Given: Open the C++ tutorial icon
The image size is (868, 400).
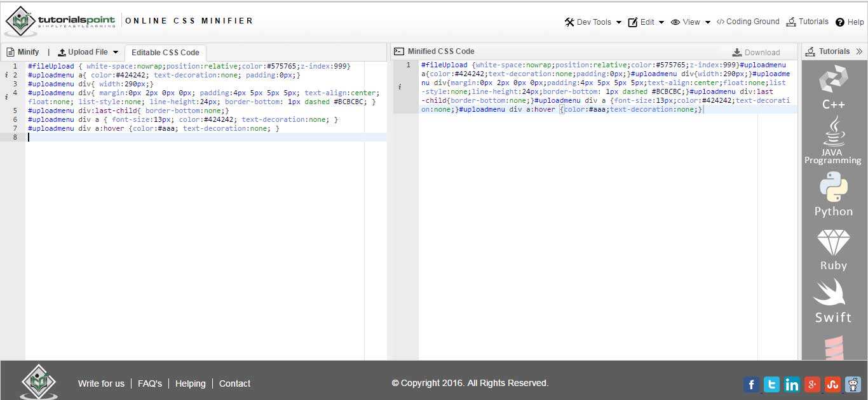Looking at the screenshot, I should pyautogui.click(x=833, y=88).
